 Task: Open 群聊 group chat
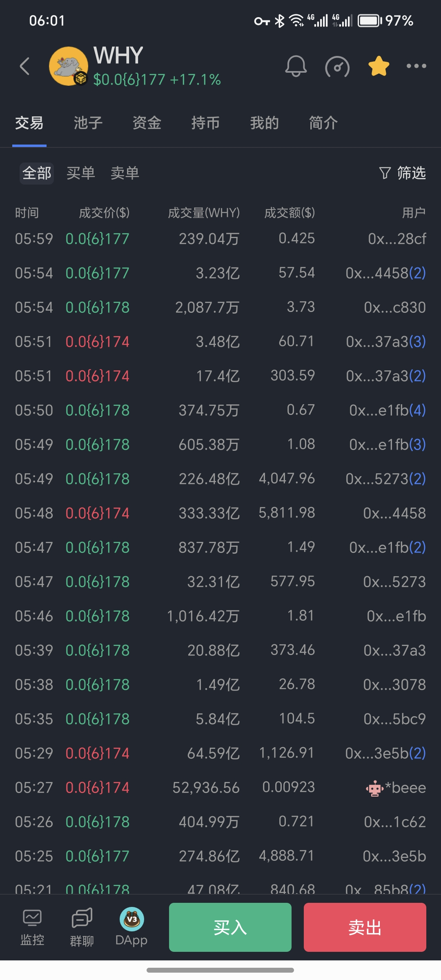(82, 928)
